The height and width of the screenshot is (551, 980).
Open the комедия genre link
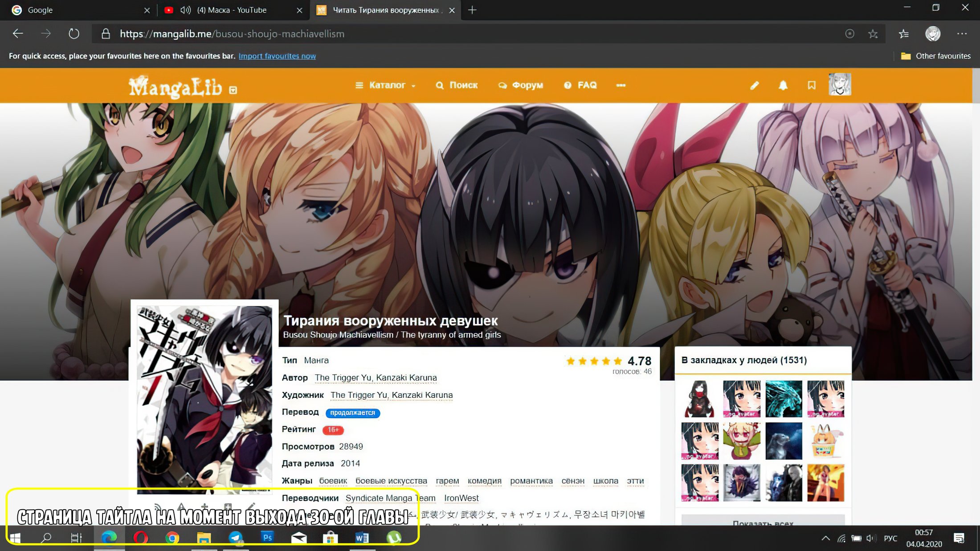(x=485, y=481)
